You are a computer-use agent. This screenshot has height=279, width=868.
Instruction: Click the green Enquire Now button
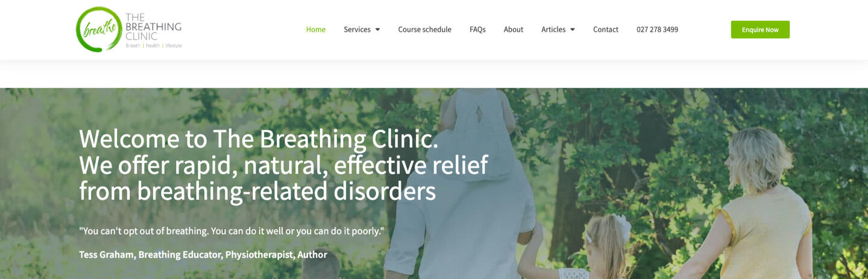[760, 30]
